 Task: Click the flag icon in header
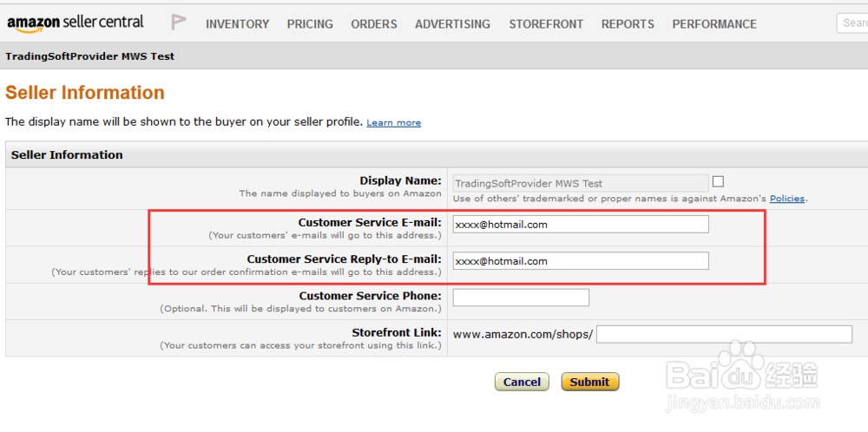(179, 23)
